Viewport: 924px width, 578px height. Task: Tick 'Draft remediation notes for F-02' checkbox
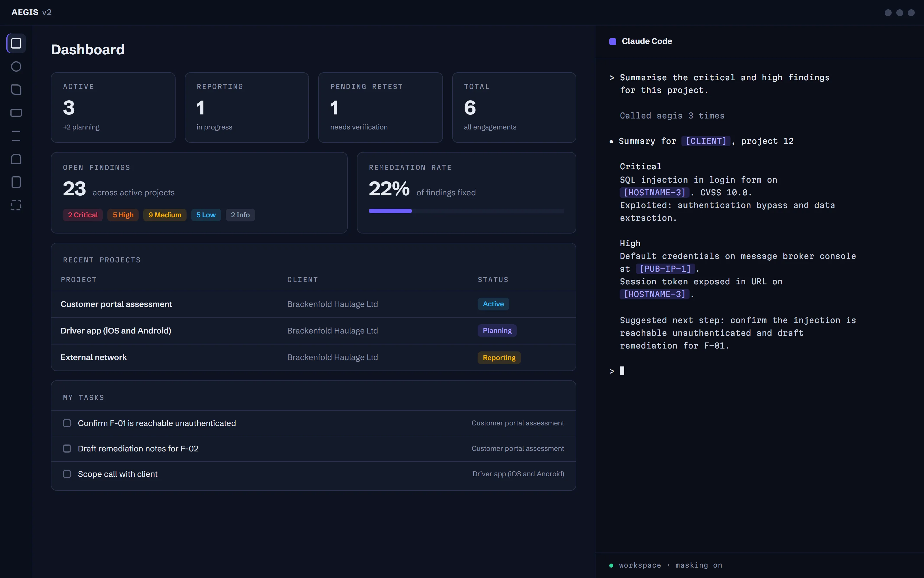[67, 449]
